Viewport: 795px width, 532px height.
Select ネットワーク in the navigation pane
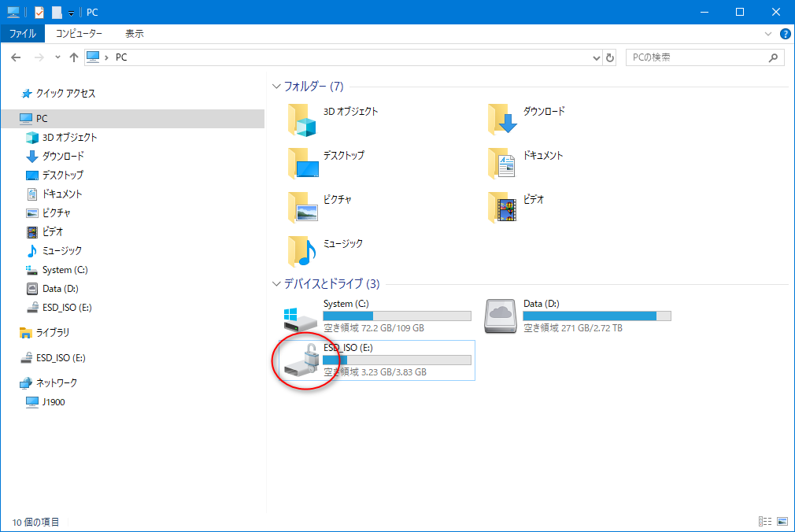[57, 382]
